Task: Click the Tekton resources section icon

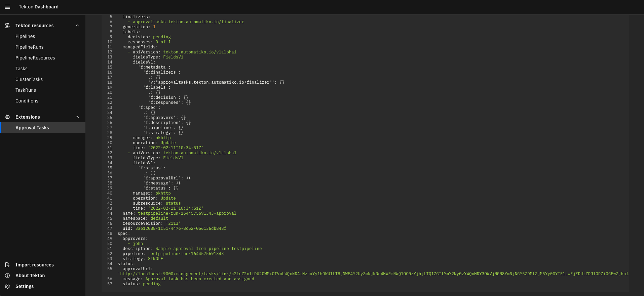Action: point(7,26)
